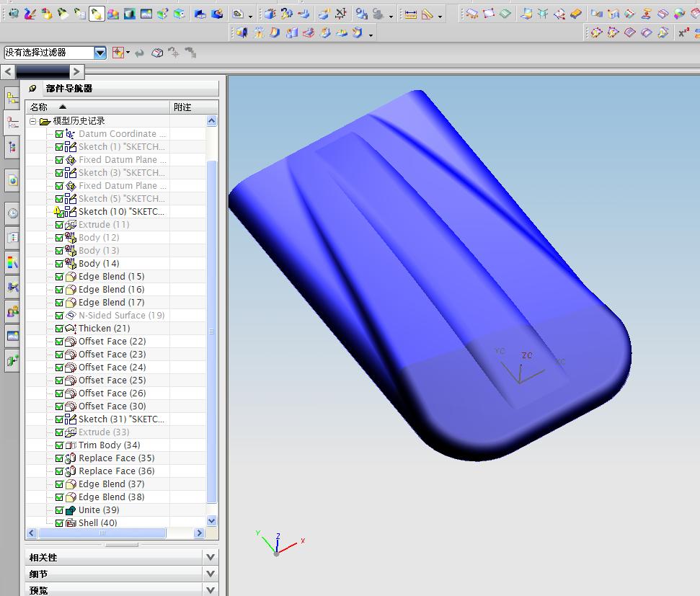Click the wrench and gear icon
This screenshot has width=700, height=596.
coord(287,14)
